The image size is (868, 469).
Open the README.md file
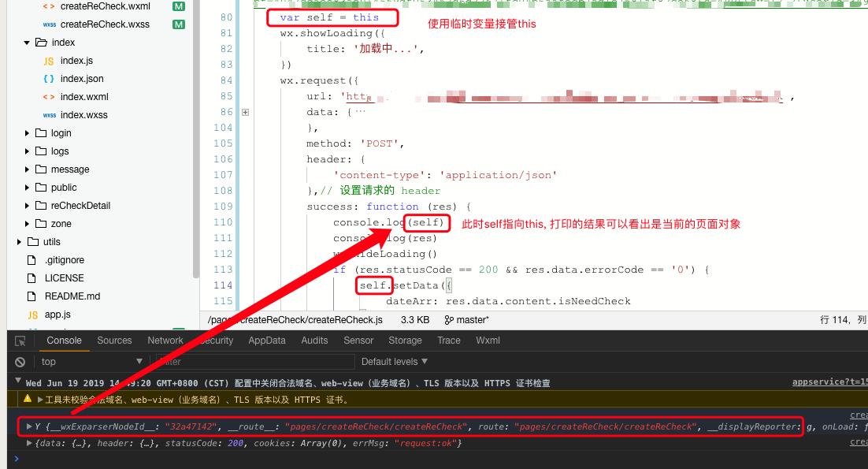[x=72, y=296]
